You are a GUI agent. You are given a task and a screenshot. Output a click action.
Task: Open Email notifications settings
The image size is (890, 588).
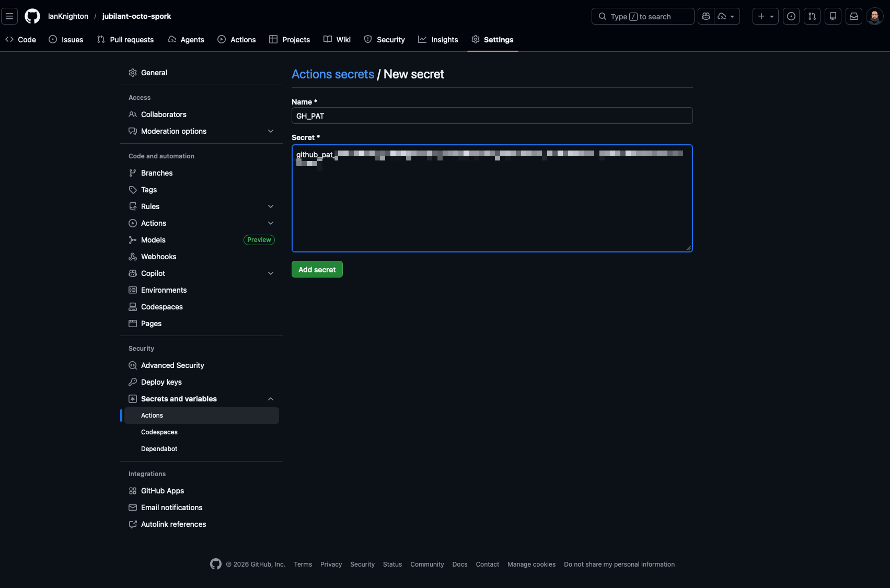pos(202,508)
